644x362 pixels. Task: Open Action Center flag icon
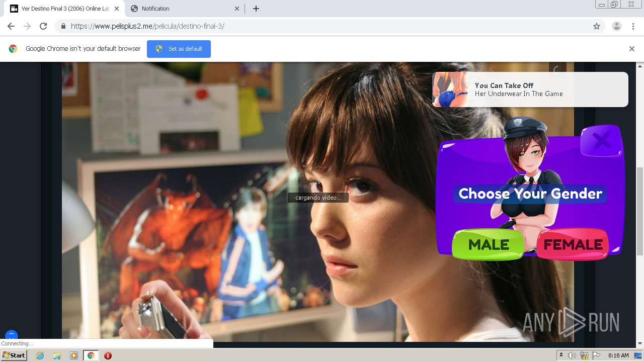596,355
